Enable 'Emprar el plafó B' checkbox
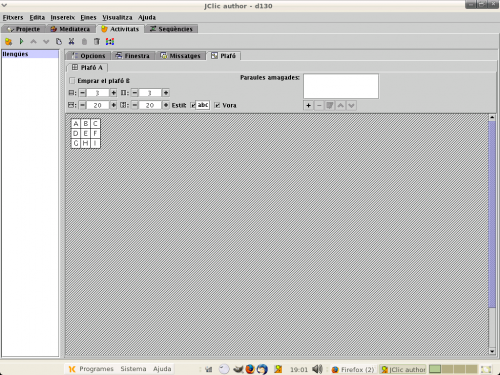Image resolution: width=500 pixels, height=375 pixels. [x=72, y=81]
